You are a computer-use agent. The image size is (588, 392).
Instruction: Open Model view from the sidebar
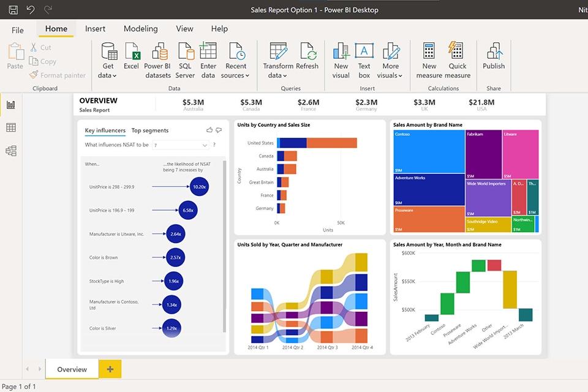click(x=10, y=151)
